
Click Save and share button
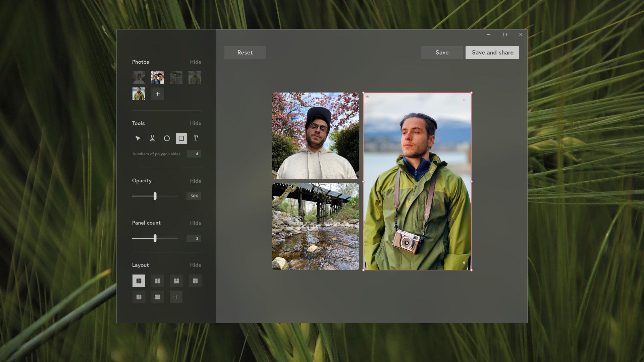(x=492, y=53)
